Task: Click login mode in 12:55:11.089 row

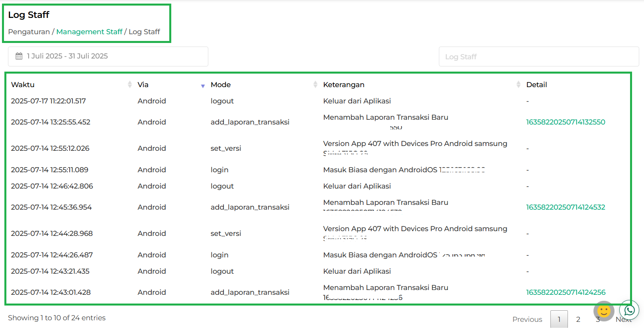Action: point(219,170)
